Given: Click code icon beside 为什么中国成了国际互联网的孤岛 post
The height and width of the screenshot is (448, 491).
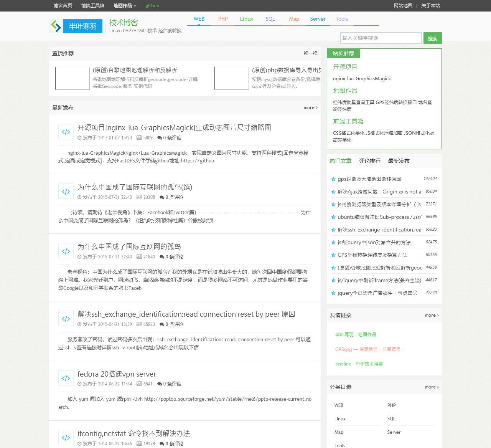Looking at the screenshot, I should point(66,251).
